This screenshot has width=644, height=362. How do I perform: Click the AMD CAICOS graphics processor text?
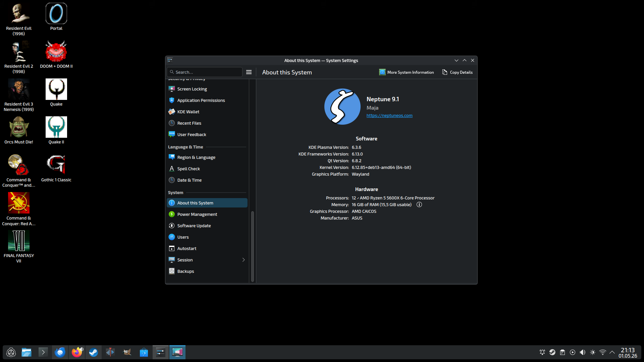point(364,211)
